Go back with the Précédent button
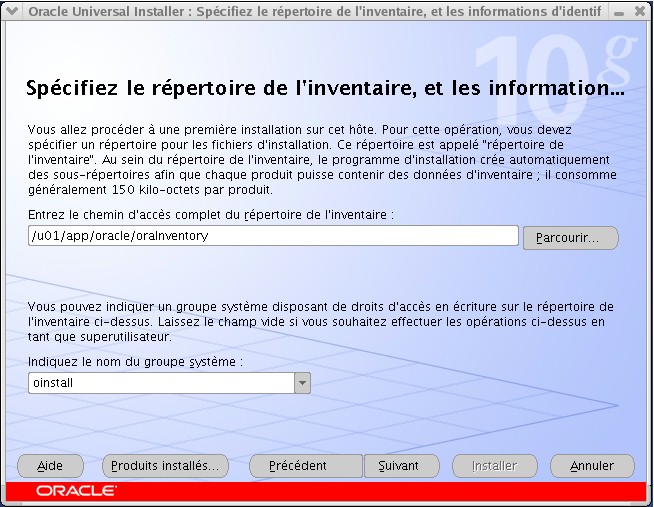The height and width of the screenshot is (507, 654). pyautogui.click(x=298, y=466)
